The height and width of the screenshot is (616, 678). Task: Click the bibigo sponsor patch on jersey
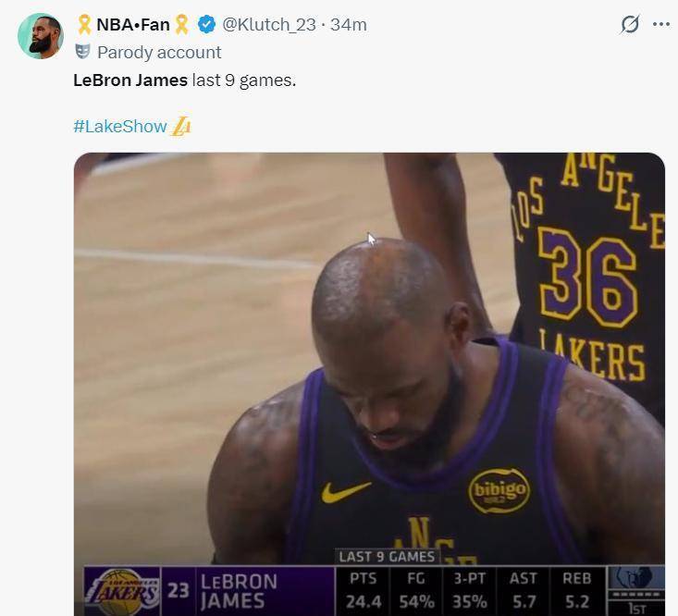tap(499, 491)
